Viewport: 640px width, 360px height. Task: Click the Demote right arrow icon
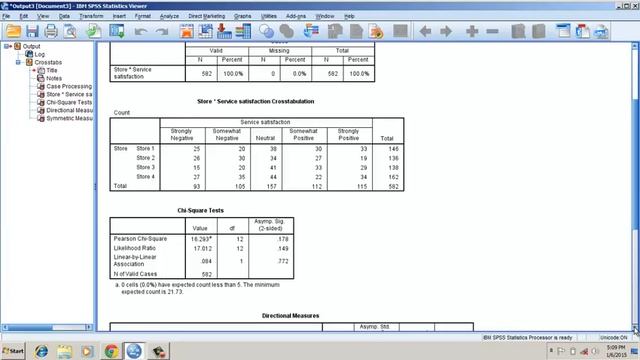tap(446, 31)
